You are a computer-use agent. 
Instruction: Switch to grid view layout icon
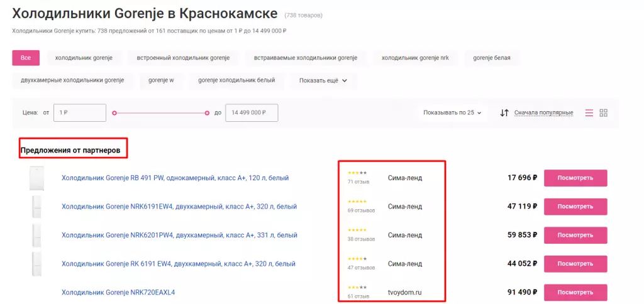point(603,113)
